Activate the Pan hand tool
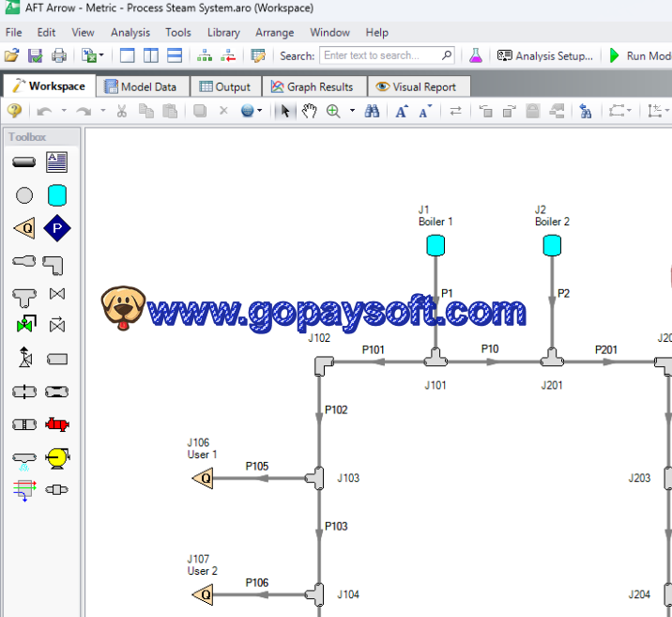 tap(309, 111)
